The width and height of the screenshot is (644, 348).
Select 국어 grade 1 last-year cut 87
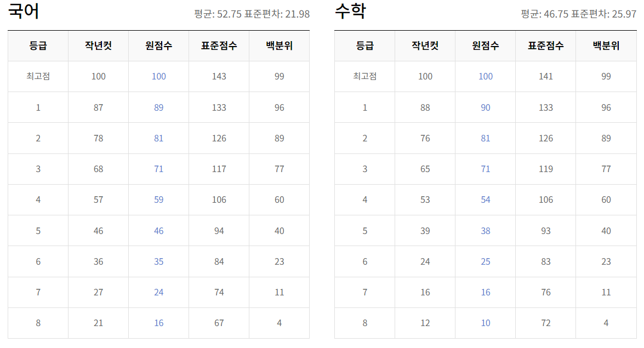(x=98, y=107)
